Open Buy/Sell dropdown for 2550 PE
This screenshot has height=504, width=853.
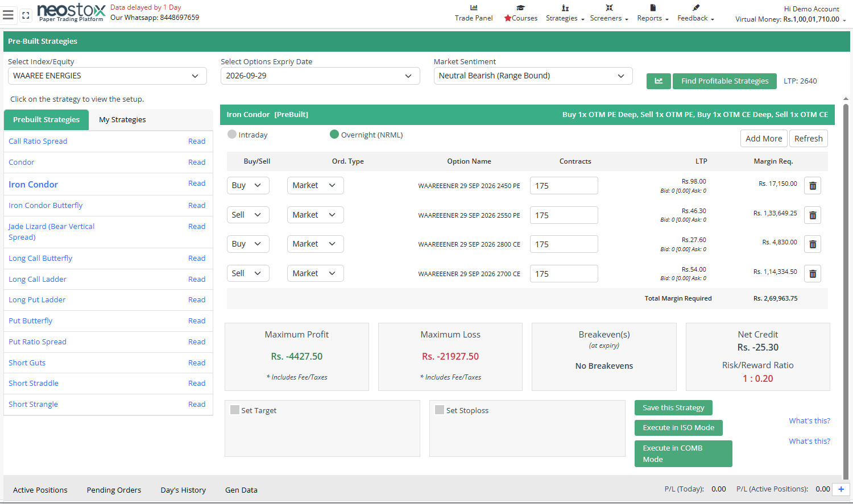[x=248, y=215]
